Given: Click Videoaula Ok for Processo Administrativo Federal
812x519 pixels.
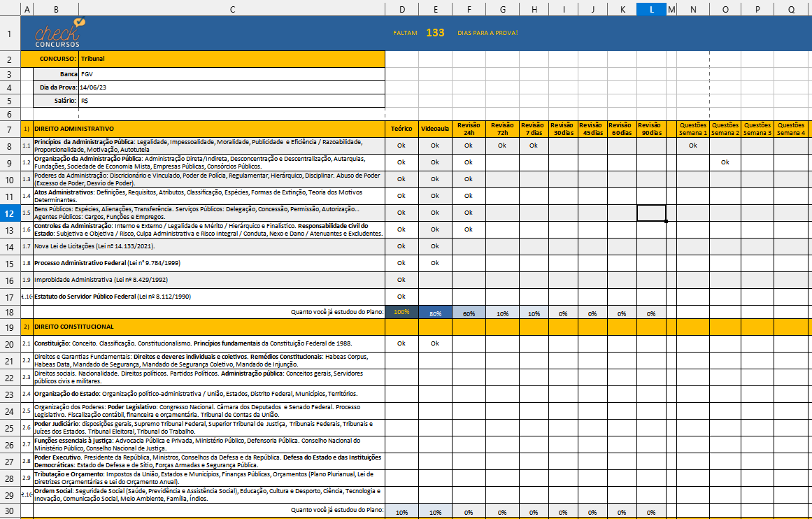Looking at the screenshot, I should (435, 263).
